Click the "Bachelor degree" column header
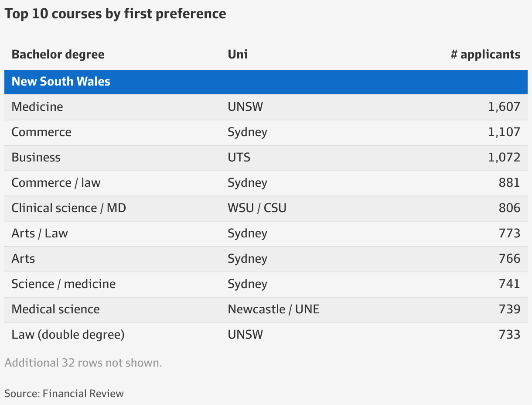This screenshot has width=532, height=405. 58,54
